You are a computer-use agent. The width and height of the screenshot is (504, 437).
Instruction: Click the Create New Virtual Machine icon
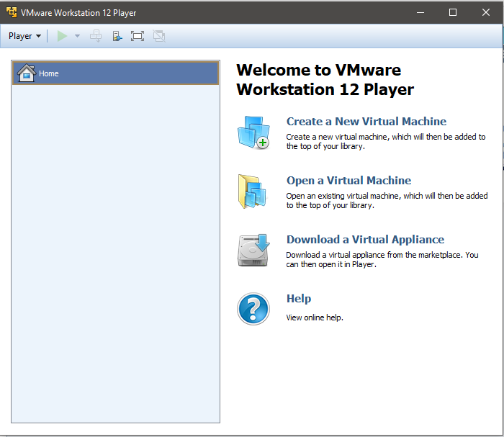253,132
